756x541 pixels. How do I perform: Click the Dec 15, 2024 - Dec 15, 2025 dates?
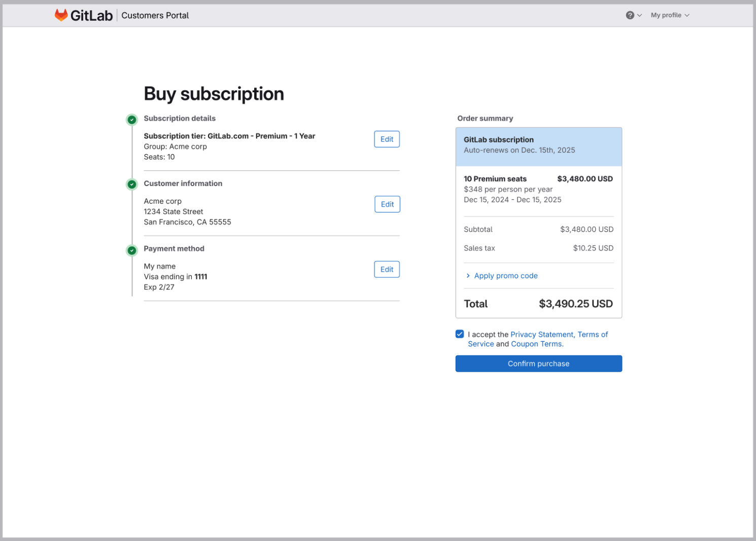click(x=512, y=200)
